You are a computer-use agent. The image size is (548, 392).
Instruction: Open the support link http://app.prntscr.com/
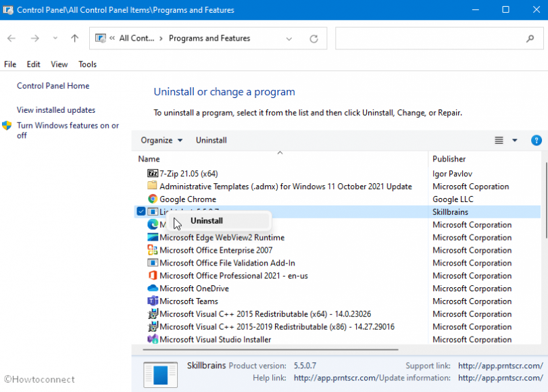[x=500, y=365]
